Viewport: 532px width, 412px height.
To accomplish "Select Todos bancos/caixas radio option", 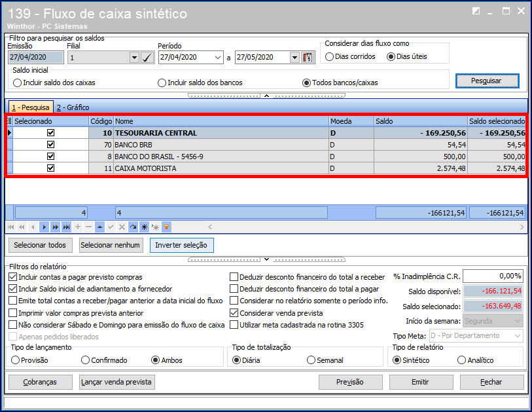I will [340, 83].
